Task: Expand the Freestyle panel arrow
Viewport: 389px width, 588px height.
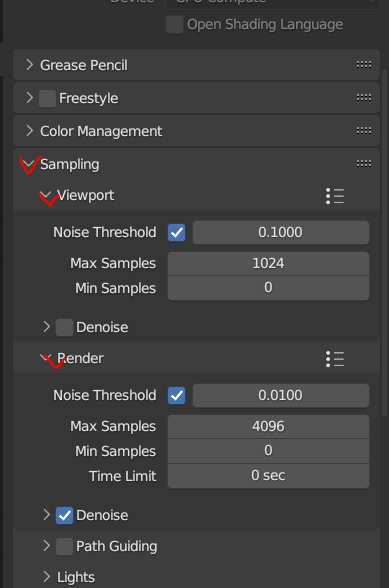Action: [30, 98]
